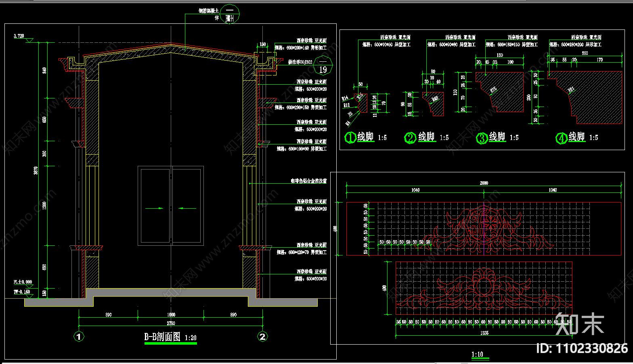The image size is (633, 364).
Task: Select grid axis bubble 2 below the section
Action: [262, 336]
